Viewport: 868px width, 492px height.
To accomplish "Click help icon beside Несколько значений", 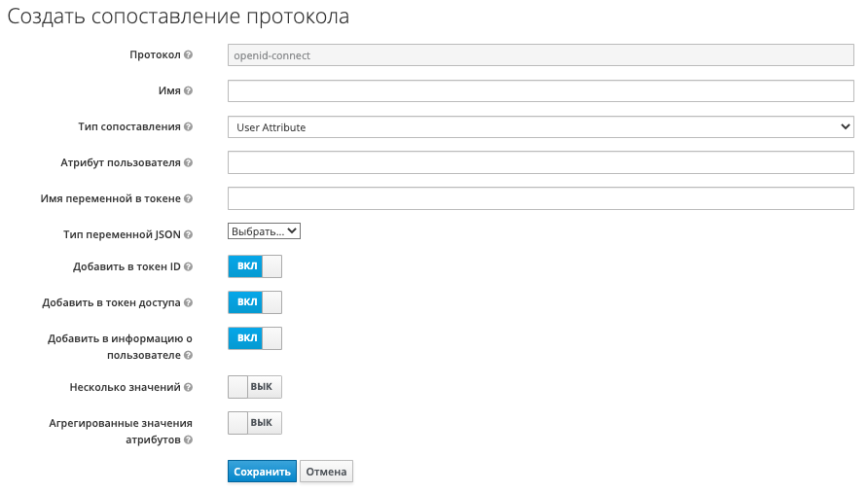I will 188,387.
